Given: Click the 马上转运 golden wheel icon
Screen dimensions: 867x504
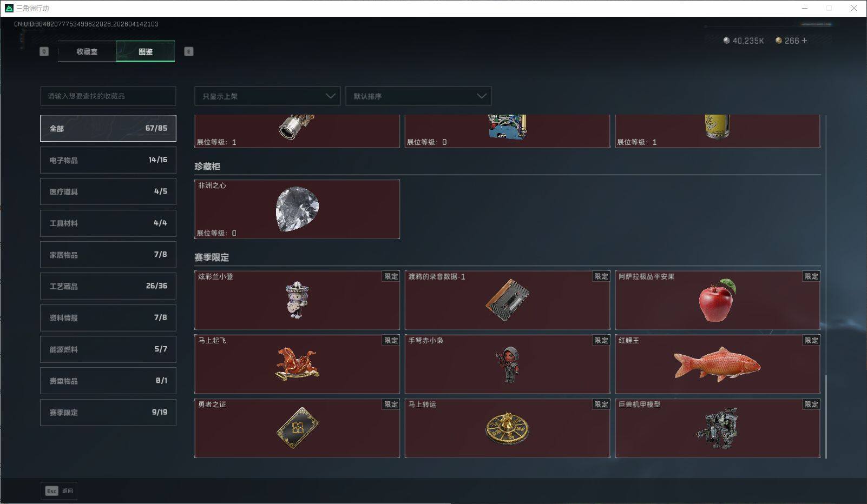Looking at the screenshot, I should click(507, 428).
